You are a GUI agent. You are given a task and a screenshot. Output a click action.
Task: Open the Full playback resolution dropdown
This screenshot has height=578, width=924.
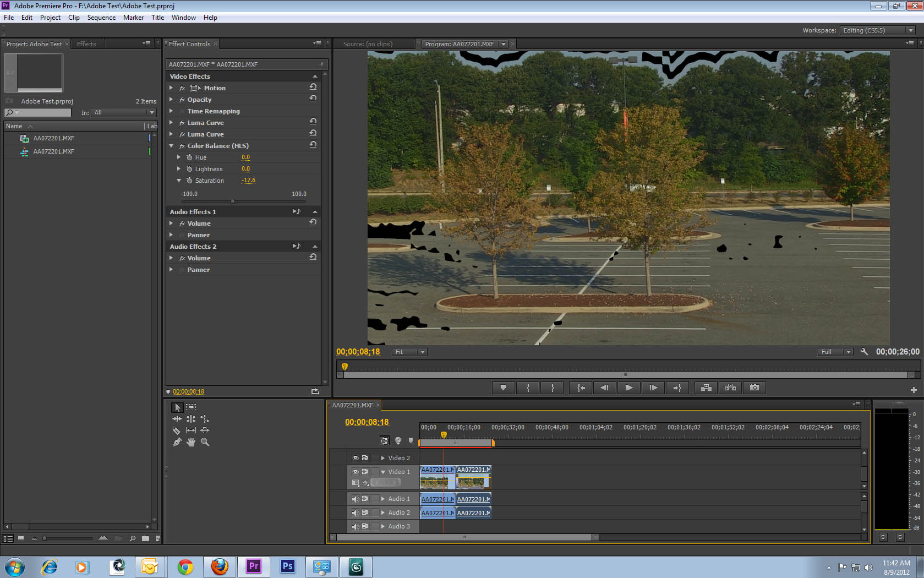pyautogui.click(x=835, y=352)
